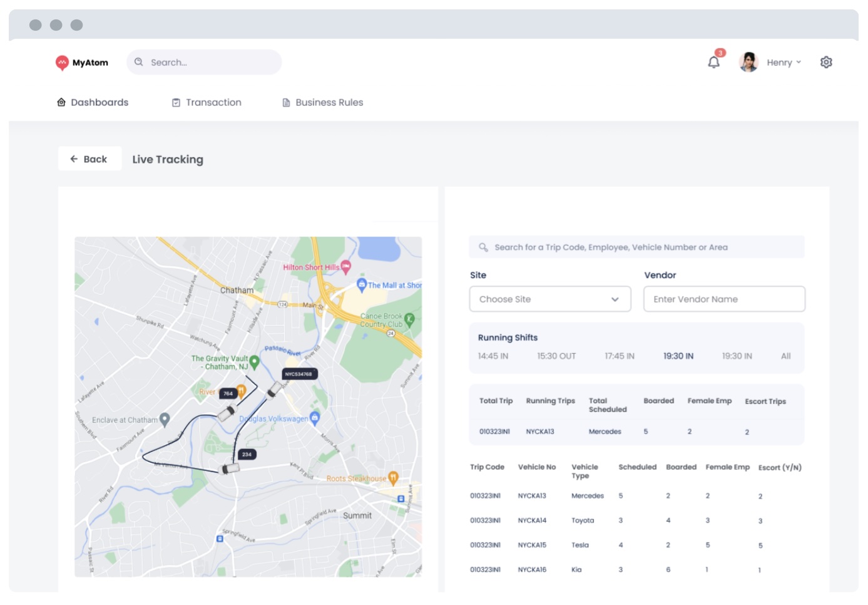Select the highlighted 19:30 IN shift

tap(678, 356)
